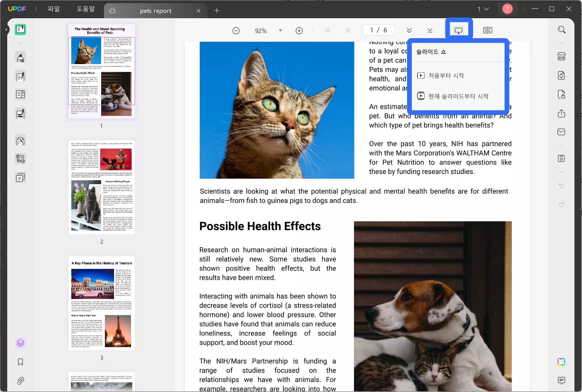This screenshot has height=392, width=582.
Task: Zoom in with the plus button
Action: point(299,30)
